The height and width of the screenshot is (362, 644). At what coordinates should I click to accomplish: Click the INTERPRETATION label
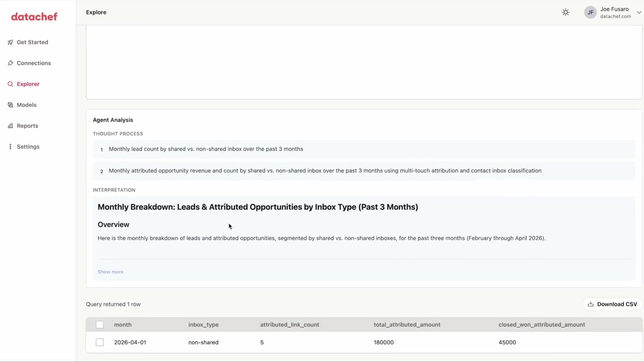tap(114, 190)
